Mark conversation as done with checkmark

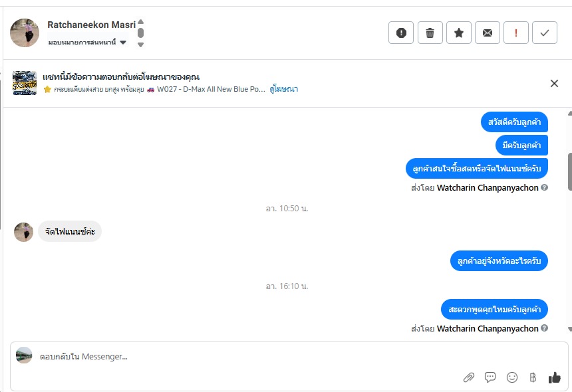tap(545, 33)
